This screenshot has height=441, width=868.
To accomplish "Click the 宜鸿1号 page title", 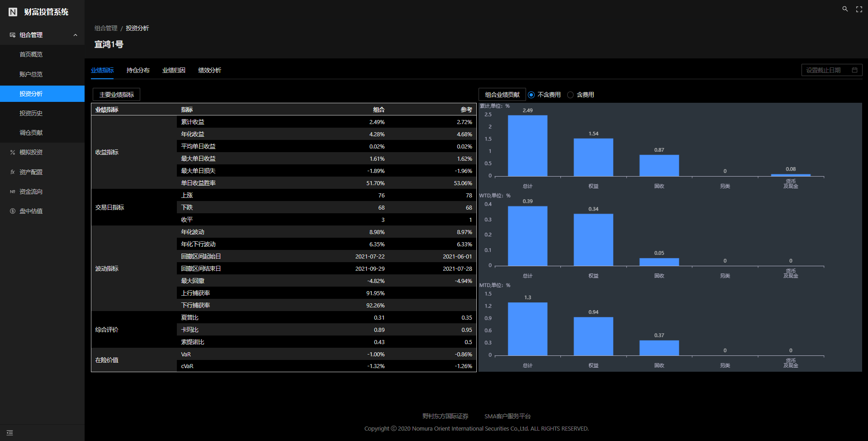I will click(109, 44).
